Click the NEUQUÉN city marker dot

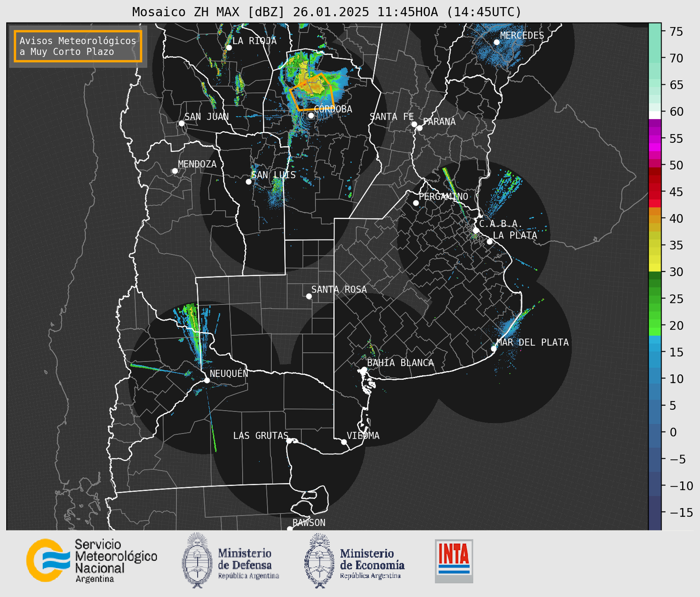(x=207, y=380)
